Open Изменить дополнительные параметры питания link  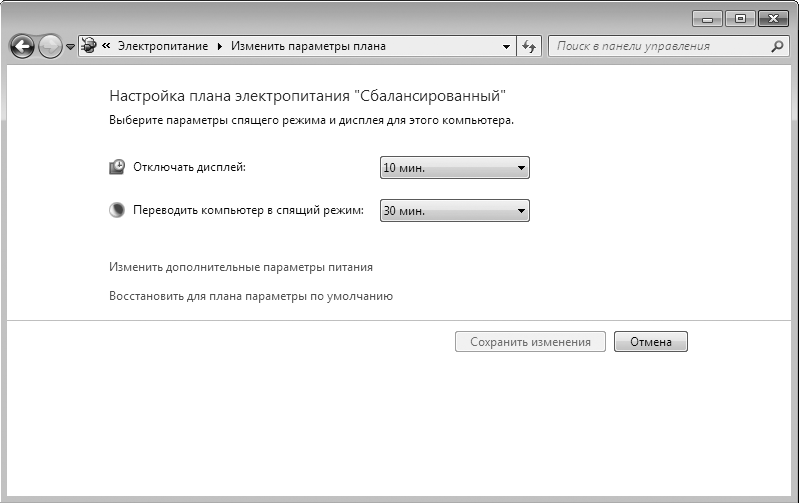pos(241,267)
